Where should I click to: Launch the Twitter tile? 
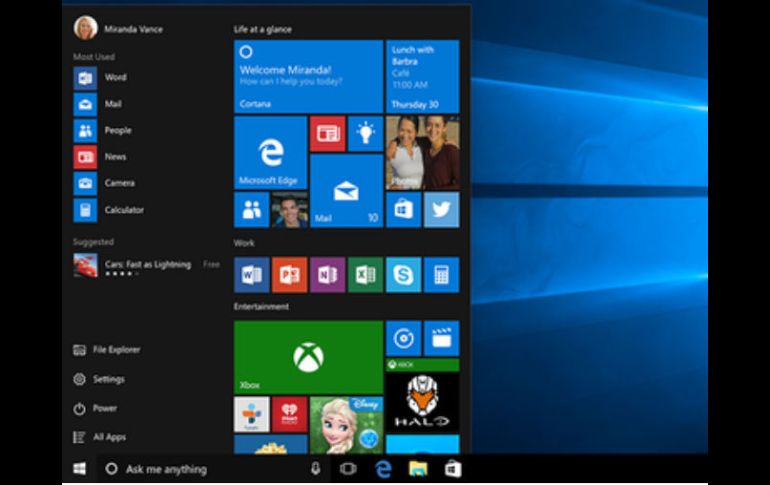[441, 210]
